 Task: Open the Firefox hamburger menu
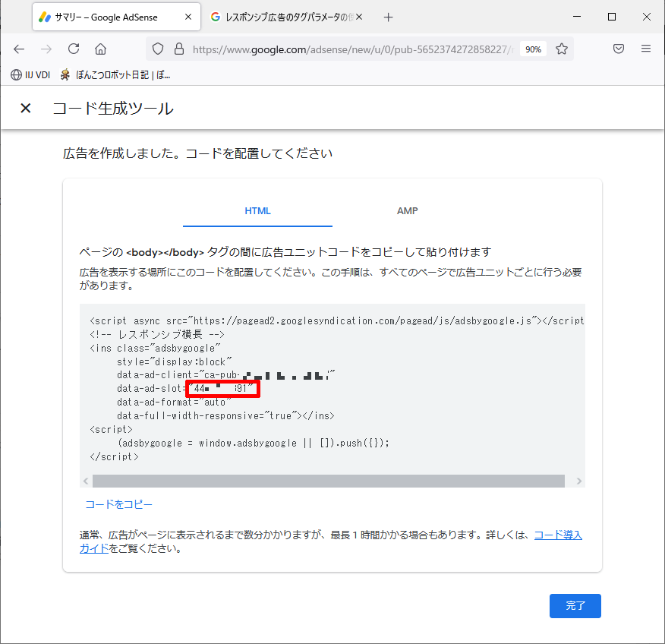(x=646, y=49)
